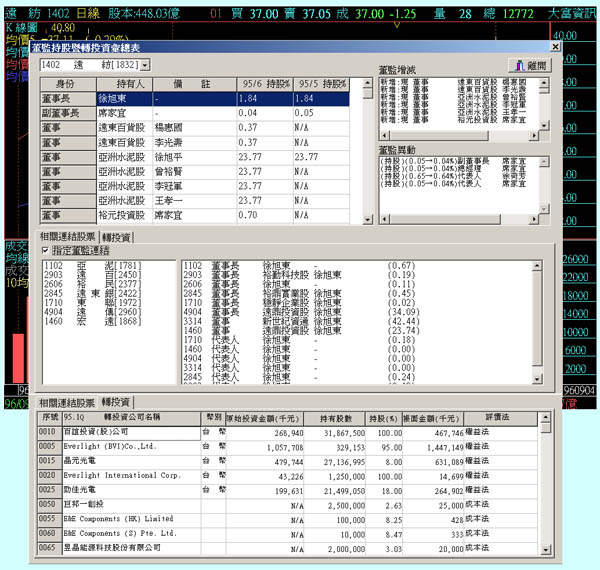600x570 pixels.
Task: Select investment row 0010 百誼投資(股)公司
Action: (x=287, y=433)
